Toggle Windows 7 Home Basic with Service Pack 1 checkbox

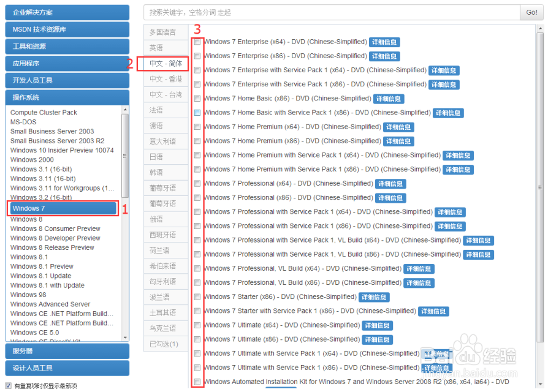197,113
